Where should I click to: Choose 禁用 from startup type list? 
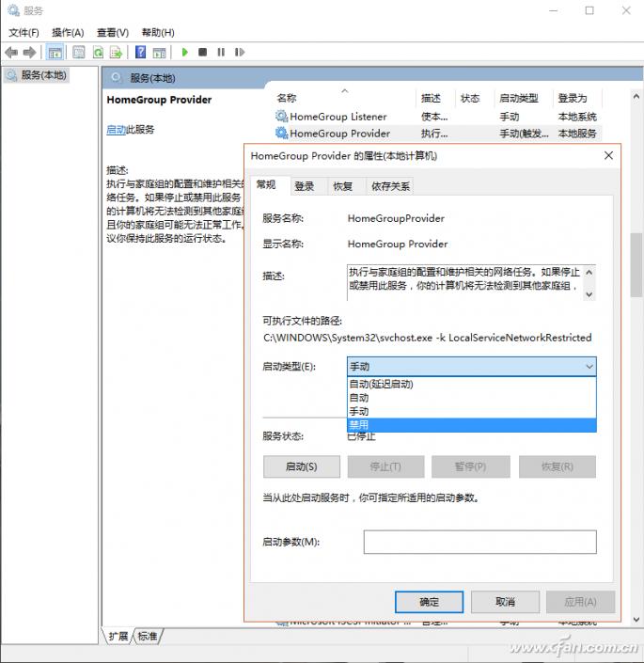[x=472, y=425]
